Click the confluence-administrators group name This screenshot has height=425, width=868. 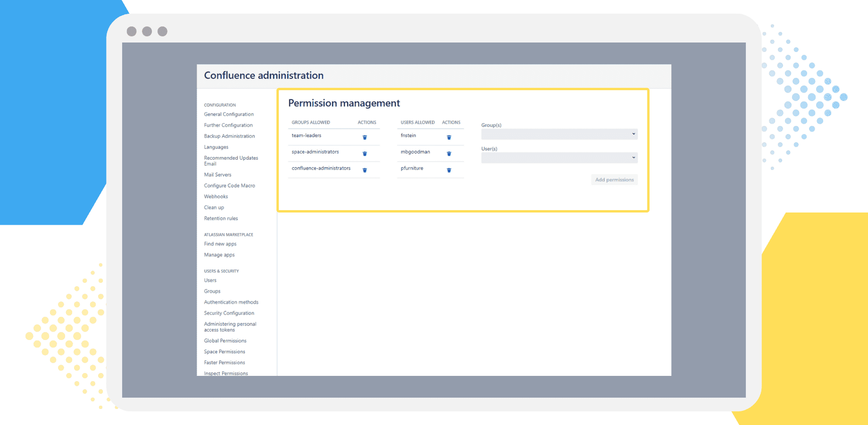click(321, 168)
